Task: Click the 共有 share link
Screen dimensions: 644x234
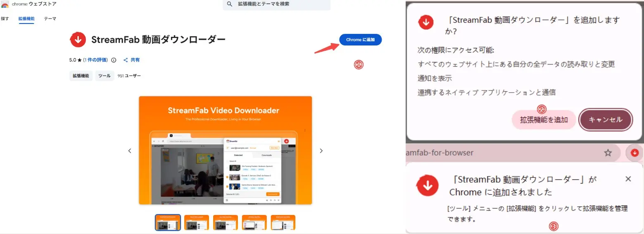Action: click(132, 60)
